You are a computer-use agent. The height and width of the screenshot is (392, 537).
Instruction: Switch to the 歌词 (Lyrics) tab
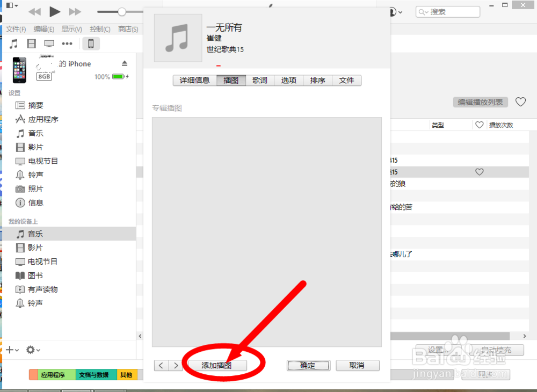260,80
